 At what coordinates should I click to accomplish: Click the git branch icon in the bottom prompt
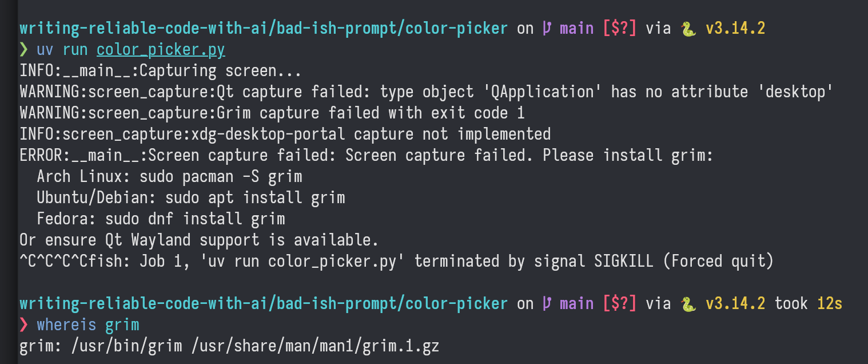[x=547, y=303]
